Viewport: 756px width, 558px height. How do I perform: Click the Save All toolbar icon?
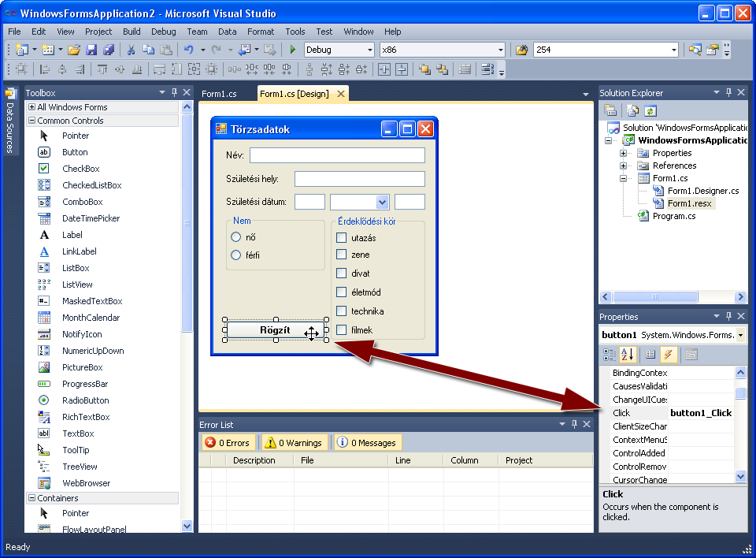click(x=109, y=50)
